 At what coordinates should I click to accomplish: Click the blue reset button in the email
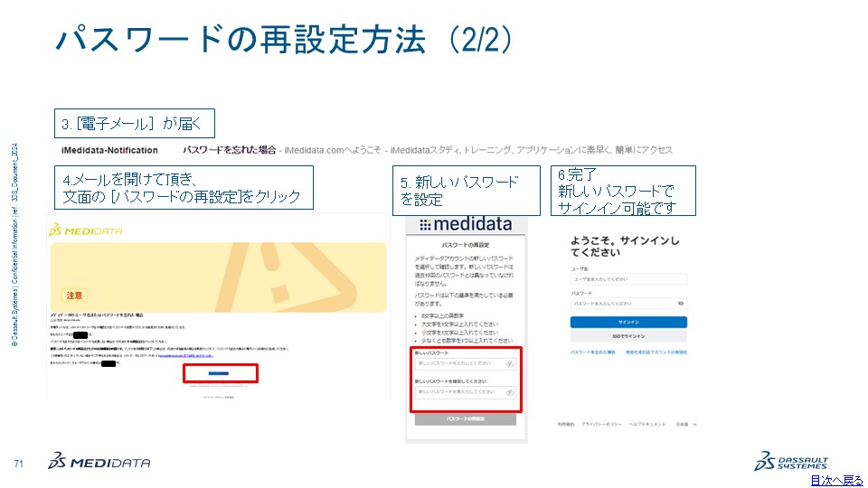219,373
